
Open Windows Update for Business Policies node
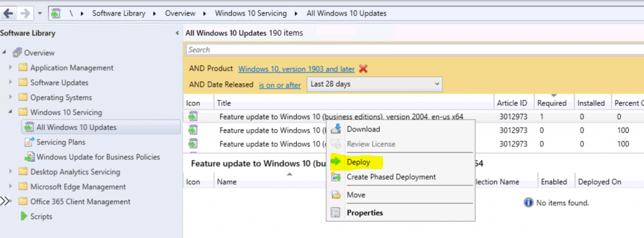pyautogui.click(x=98, y=157)
